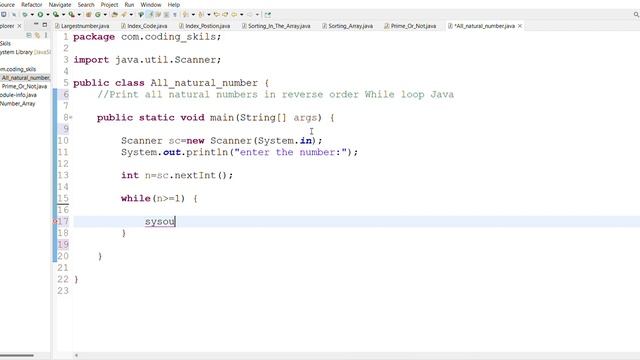The image size is (640, 360).
Task: Open the External Tools dropdown arrow
Action: [79, 15]
